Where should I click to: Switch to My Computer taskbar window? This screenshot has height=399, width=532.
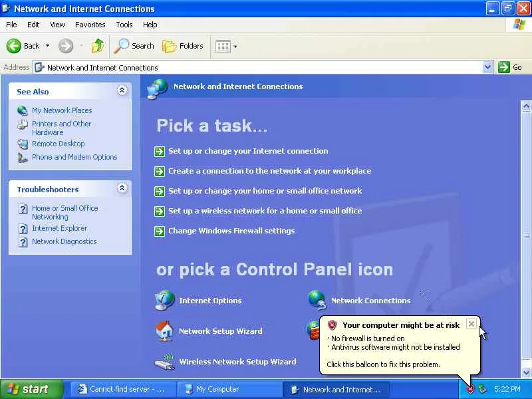pos(229,389)
